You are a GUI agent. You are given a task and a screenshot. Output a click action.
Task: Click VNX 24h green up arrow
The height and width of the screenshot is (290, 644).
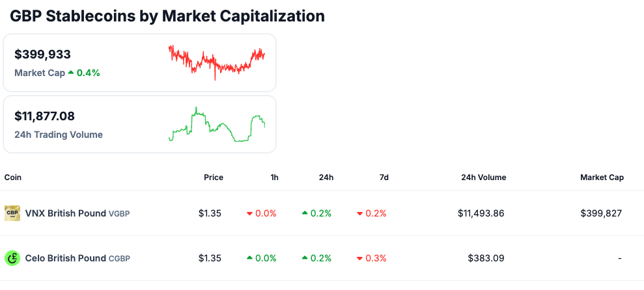tap(305, 213)
